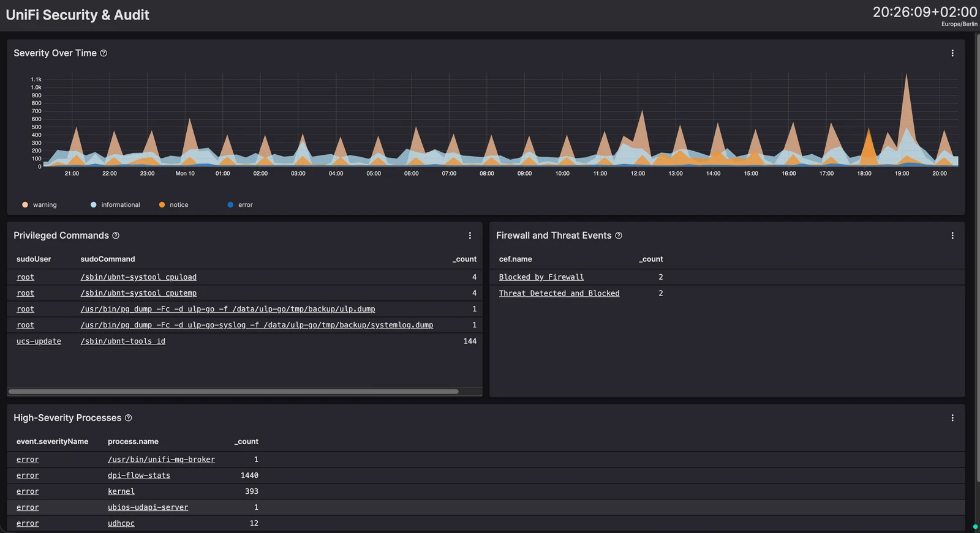Viewport: 980px width, 533px height.
Task: Toggle the informational series in legend
Action: click(x=115, y=205)
